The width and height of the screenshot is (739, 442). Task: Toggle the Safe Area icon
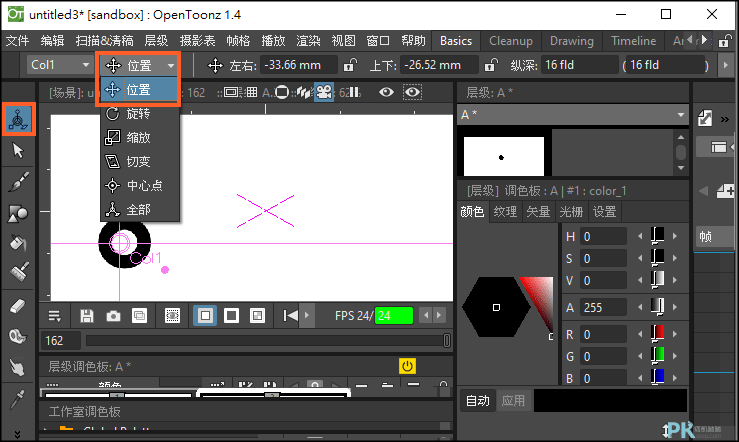[231, 92]
